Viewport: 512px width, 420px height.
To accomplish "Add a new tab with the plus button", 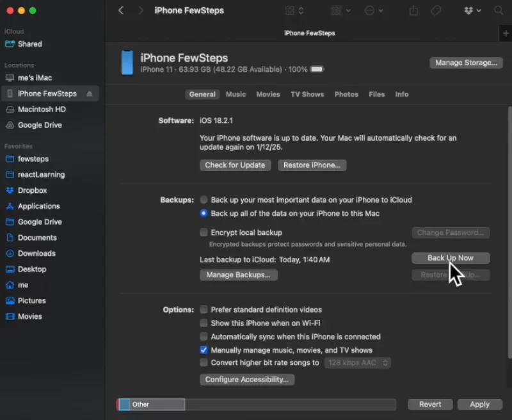I will point(506,33).
